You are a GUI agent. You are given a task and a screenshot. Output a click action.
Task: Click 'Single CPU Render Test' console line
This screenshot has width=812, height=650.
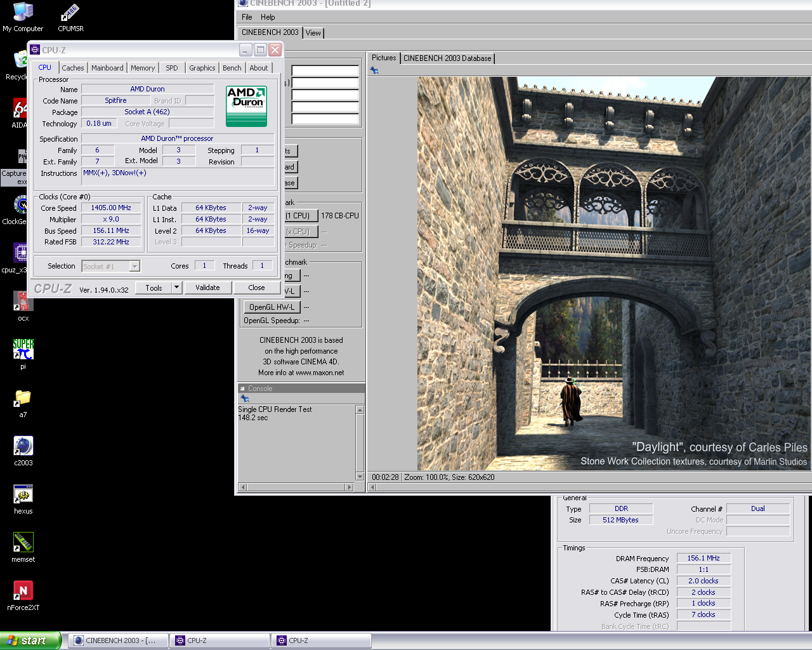point(275,409)
